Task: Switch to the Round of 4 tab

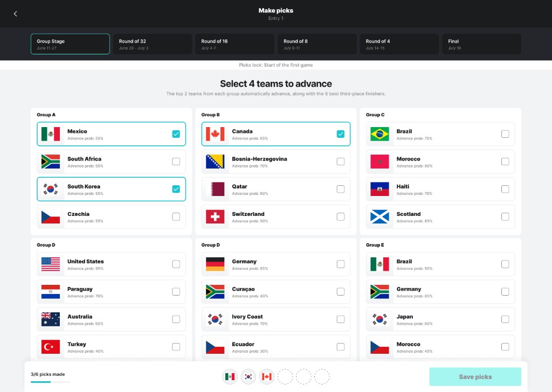Action: tap(399, 44)
